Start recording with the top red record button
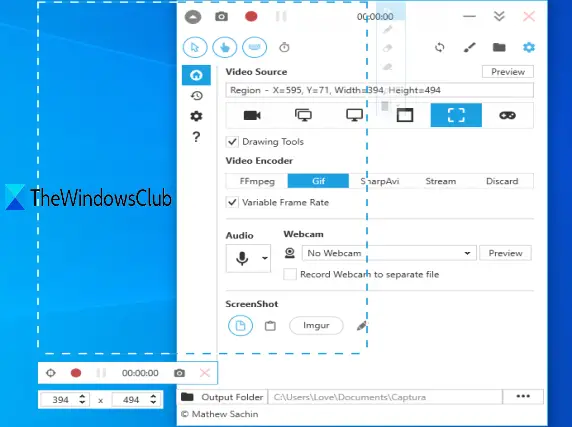Screen dimensions: 572x427 [251, 16]
